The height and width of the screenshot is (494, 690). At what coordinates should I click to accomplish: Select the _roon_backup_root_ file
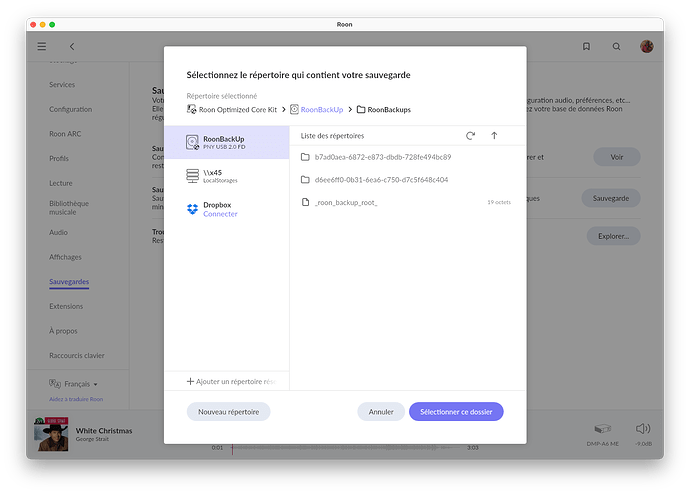coord(406,202)
